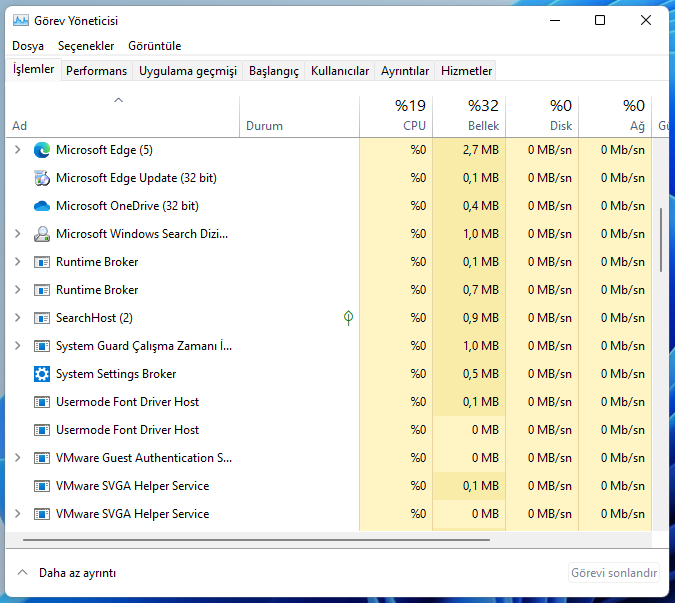
Task: Click the Runtime Broker icon with 0,1 MB
Action: tap(42, 262)
